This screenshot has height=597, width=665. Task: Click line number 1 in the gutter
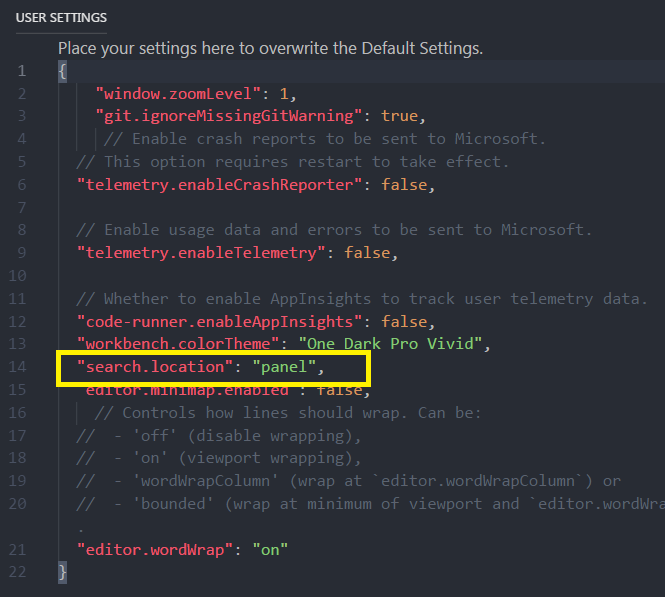coord(22,71)
